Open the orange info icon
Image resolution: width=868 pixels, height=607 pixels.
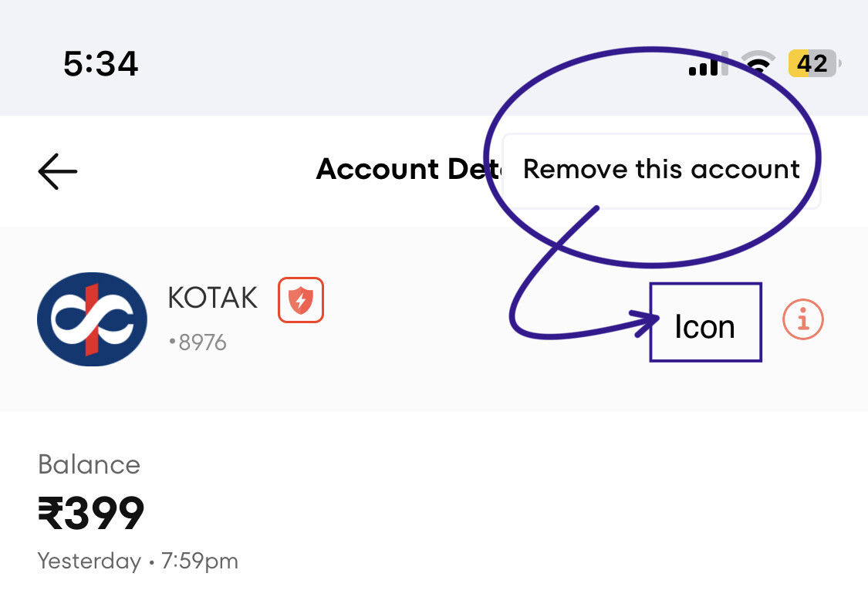803,319
